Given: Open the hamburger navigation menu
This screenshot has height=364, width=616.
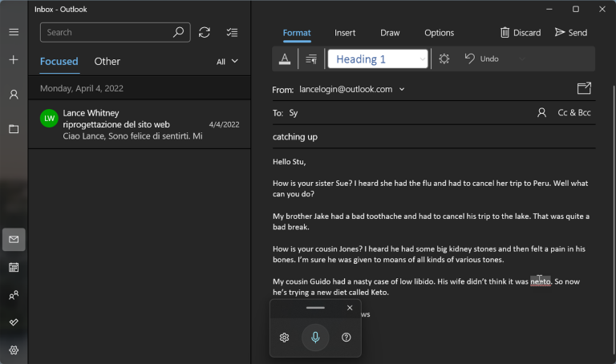Looking at the screenshot, I should [x=14, y=32].
